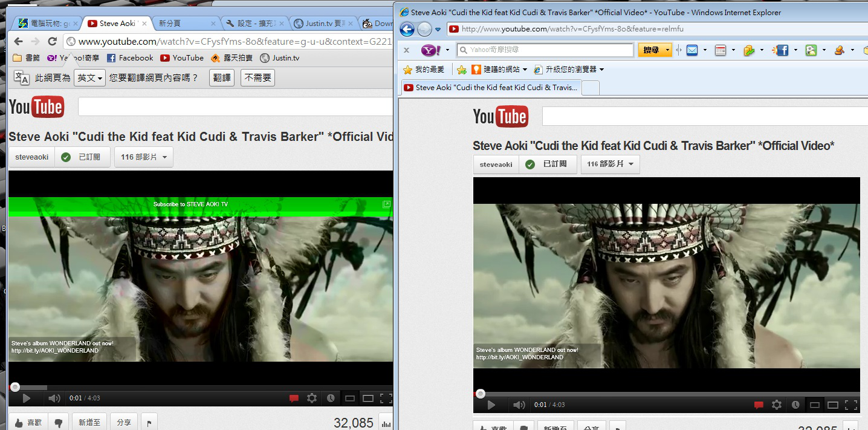Open the steveaoki channel in Chrome

31,157
